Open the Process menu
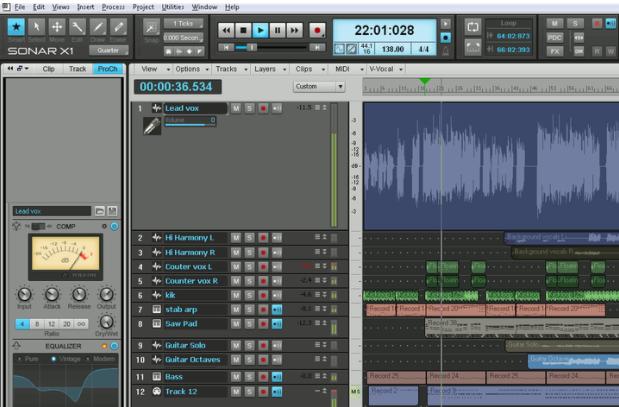This screenshot has width=619, height=407. tap(113, 6)
